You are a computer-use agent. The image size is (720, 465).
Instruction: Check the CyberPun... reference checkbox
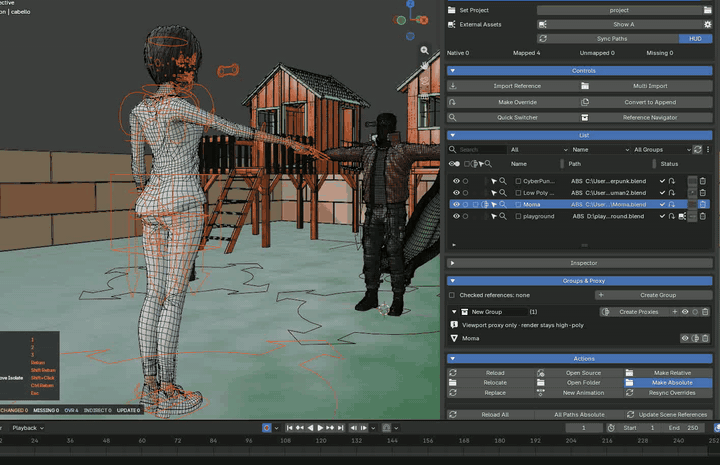tap(518, 181)
